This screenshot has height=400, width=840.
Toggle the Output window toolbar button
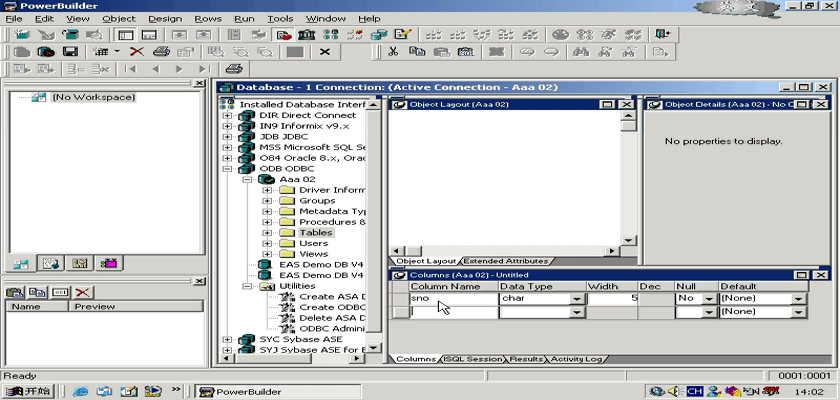click(x=149, y=35)
